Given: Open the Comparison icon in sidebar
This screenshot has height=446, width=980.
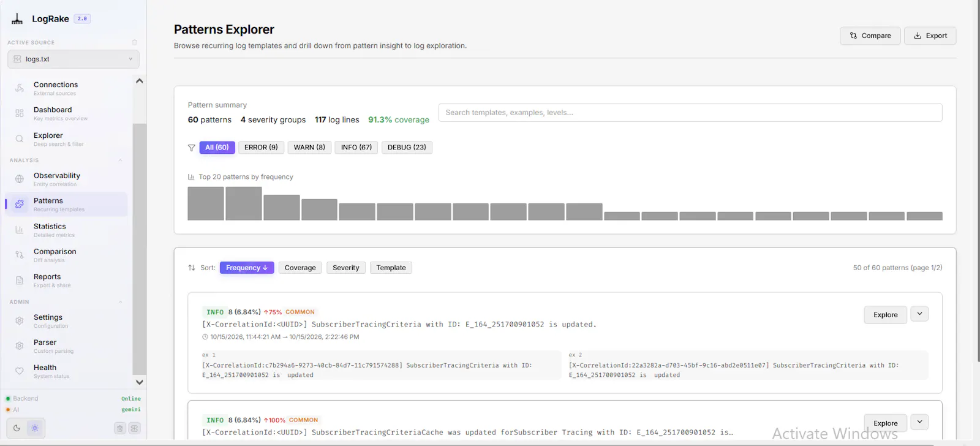Looking at the screenshot, I should point(20,255).
